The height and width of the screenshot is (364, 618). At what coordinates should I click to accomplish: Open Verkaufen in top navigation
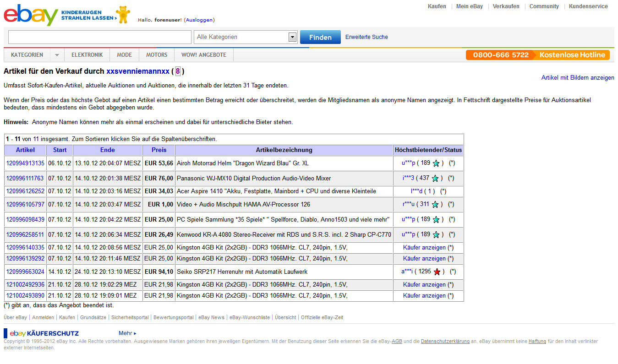[506, 6]
